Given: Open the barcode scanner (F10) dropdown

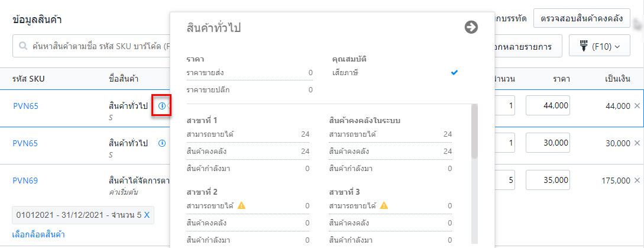Looking at the screenshot, I should click(x=599, y=47).
